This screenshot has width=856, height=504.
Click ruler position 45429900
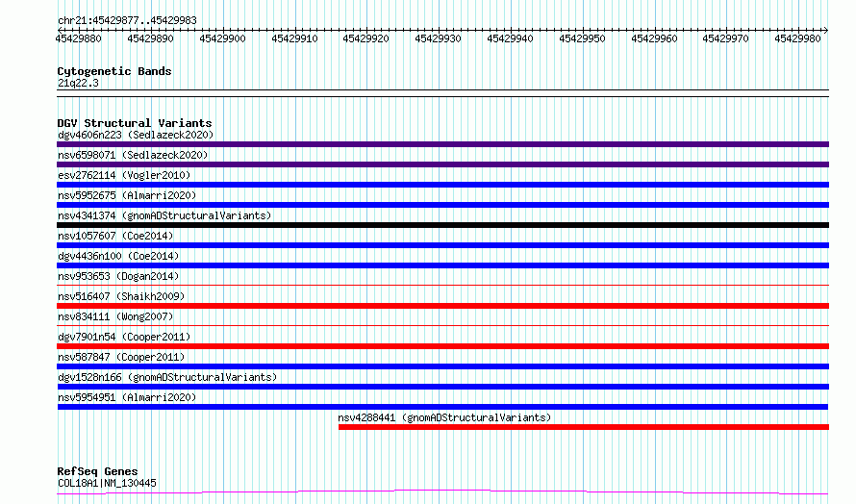click(223, 38)
